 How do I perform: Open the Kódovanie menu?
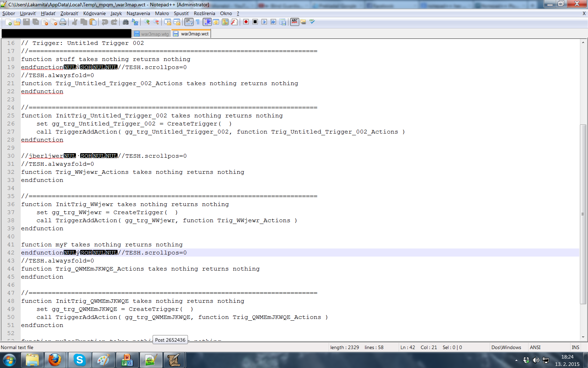tap(94, 13)
